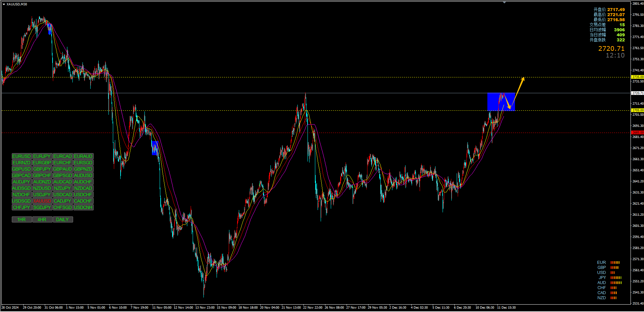
Task: Switch to EURSGD symbol
Action: point(83,163)
